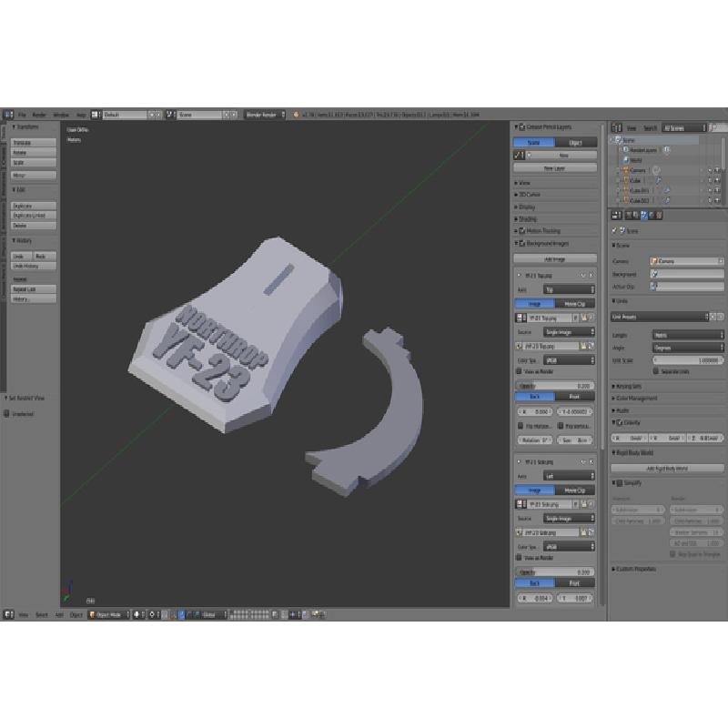Open the Window menu
The height and width of the screenshot is (728, 728).
[x=61, y=115]
